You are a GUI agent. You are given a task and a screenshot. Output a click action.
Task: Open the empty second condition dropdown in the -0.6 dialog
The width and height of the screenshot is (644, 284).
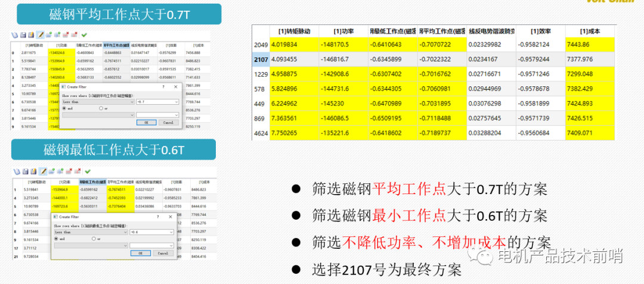coord(91,245)
